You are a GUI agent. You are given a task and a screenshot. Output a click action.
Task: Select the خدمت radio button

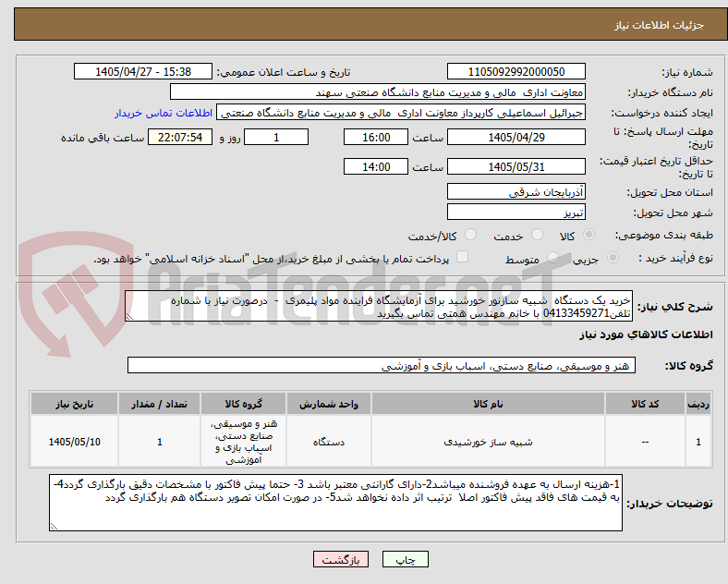click(537, 235)
